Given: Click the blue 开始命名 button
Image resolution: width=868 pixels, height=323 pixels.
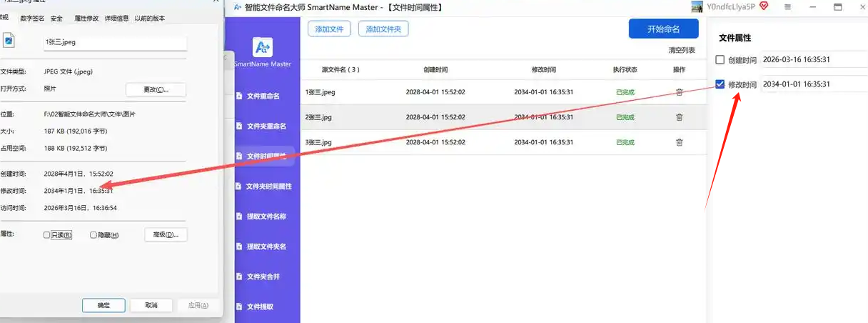Looking at the screenshot, I should [x=664, y=29].
